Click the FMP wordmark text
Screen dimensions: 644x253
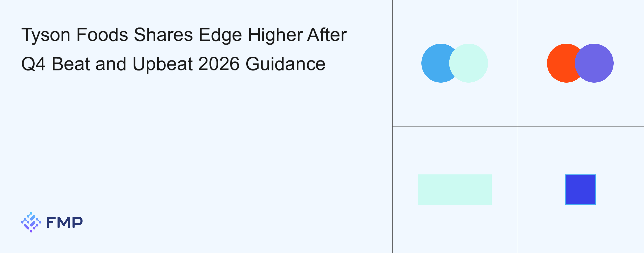pyautogui.click(x=64, y=222)
